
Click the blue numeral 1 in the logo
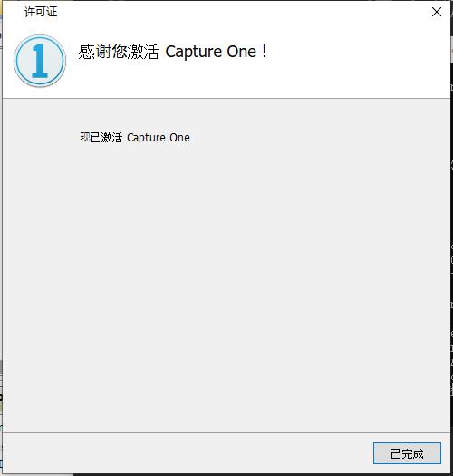(40, 61)
